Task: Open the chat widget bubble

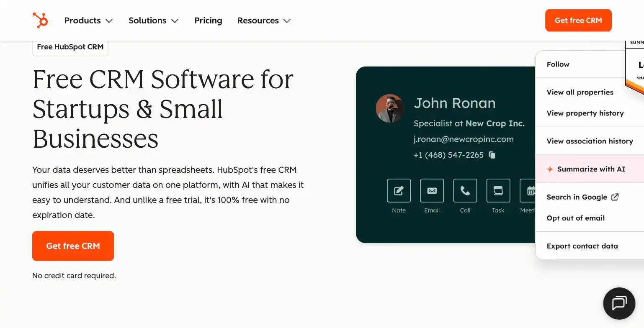Action: [x=619, y=303]
